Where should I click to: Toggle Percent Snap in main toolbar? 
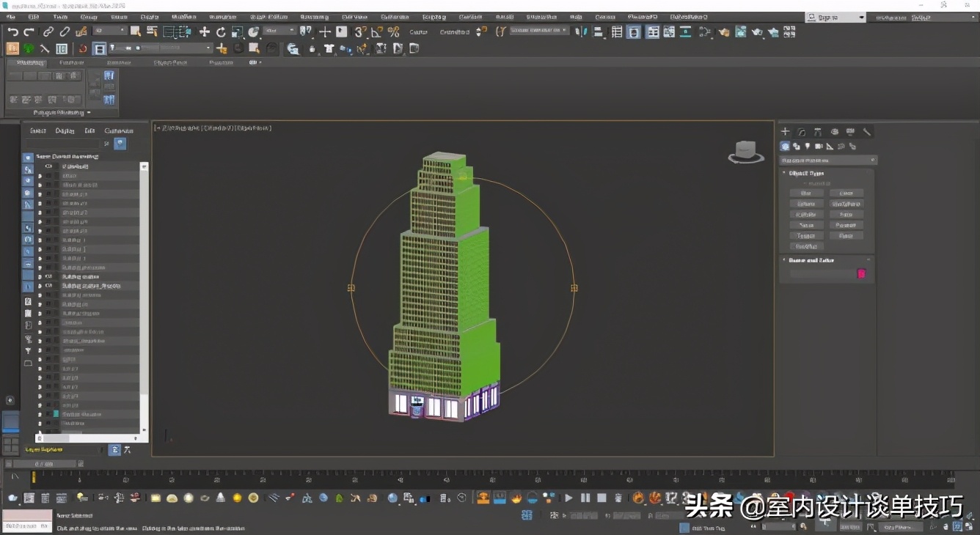click(x=393, y=32)
